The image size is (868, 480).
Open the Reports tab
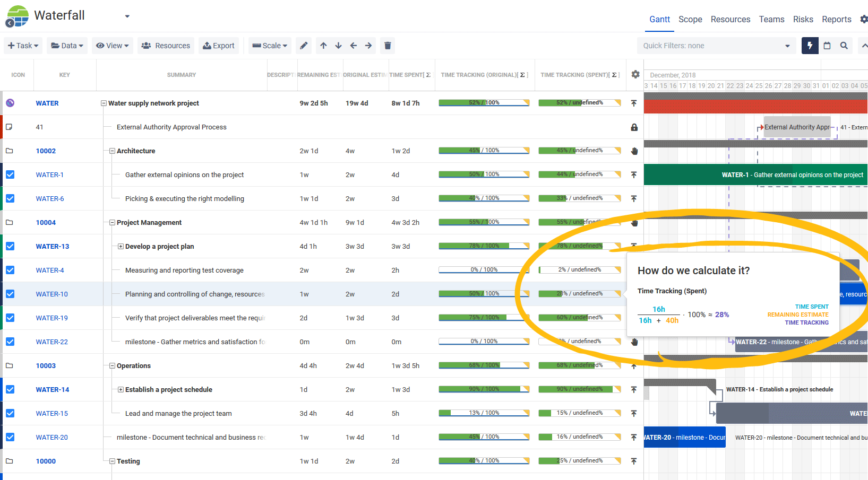[836, 19]
